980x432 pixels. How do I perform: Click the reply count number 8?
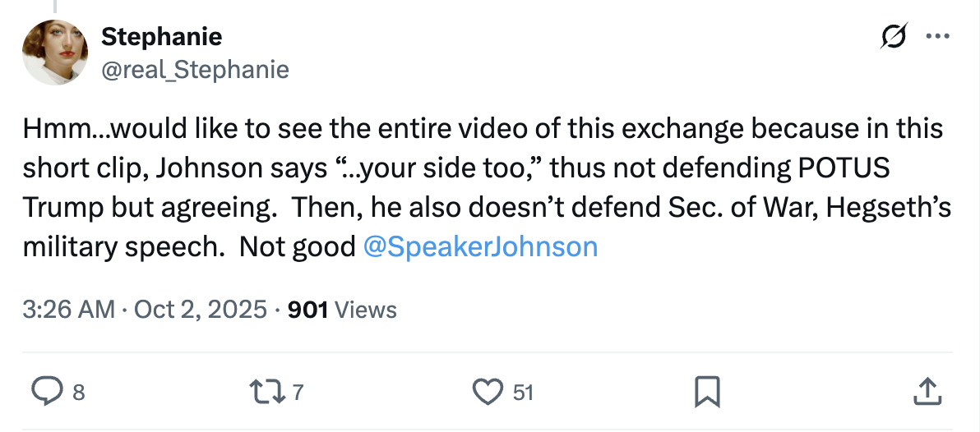(x=78, y=393)
